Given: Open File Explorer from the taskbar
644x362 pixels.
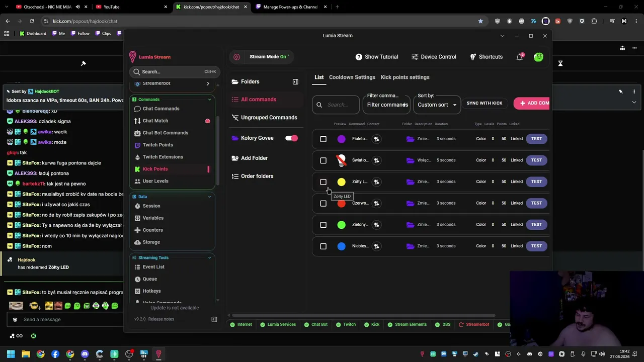Looking at the screenshot, I should click(x=26, y=354).
